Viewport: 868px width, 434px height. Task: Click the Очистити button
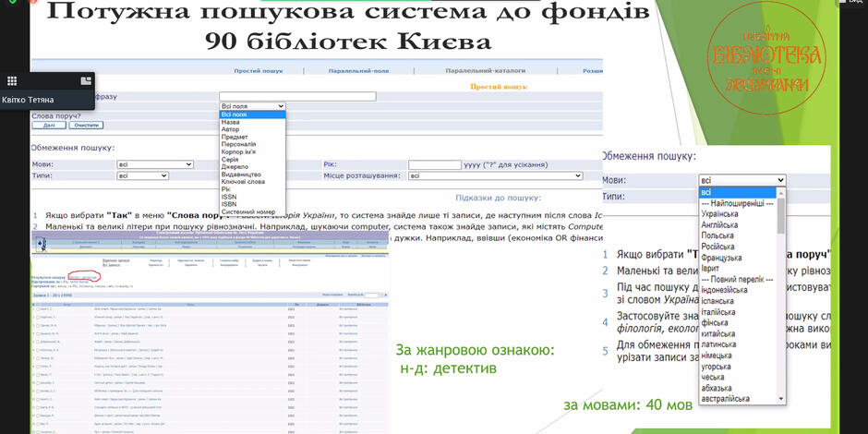coord(86,125)
